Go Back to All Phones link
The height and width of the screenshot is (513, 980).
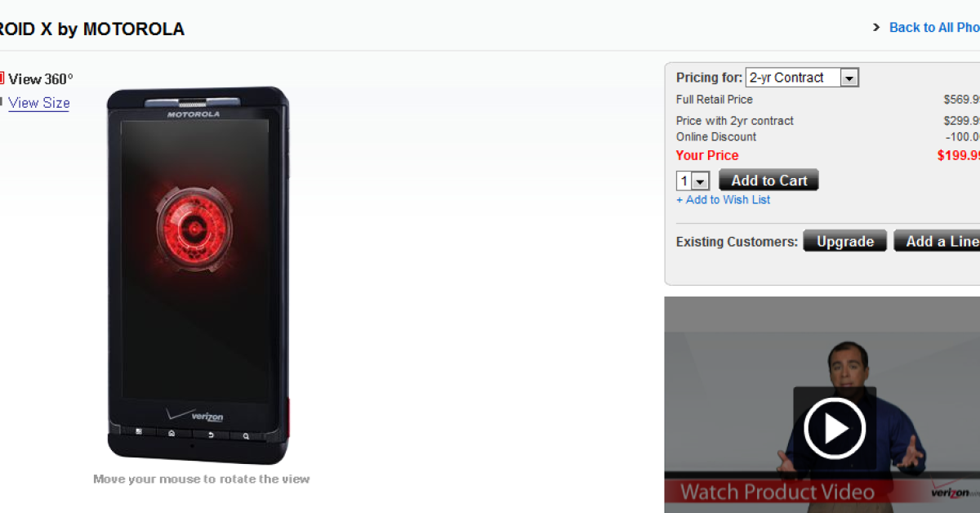coord(934,27)
